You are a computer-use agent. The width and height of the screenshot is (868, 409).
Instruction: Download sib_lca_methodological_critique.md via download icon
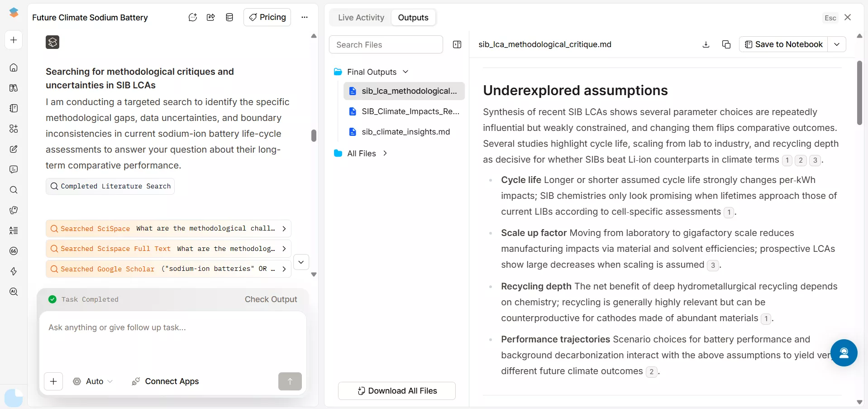tap(706, 44)
